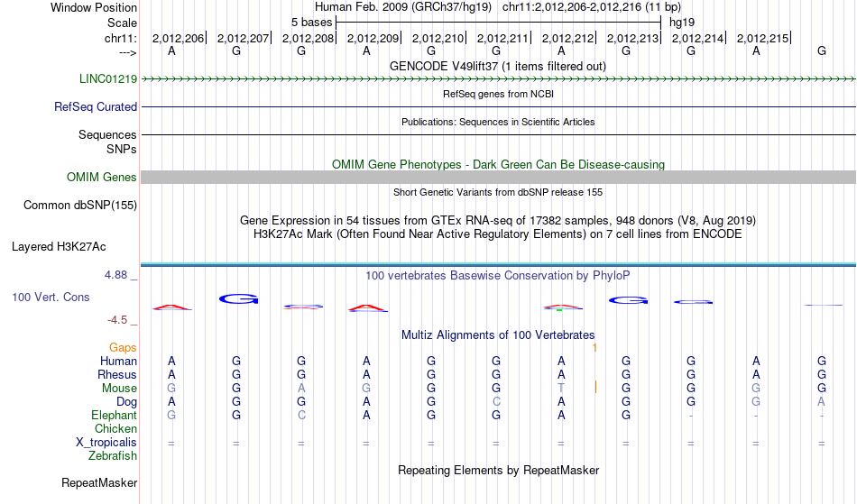Image resolution: width=857 pixels, height=504 pixels.
Task: Click the 5 bases scale bar label
Action: [311, 23]
